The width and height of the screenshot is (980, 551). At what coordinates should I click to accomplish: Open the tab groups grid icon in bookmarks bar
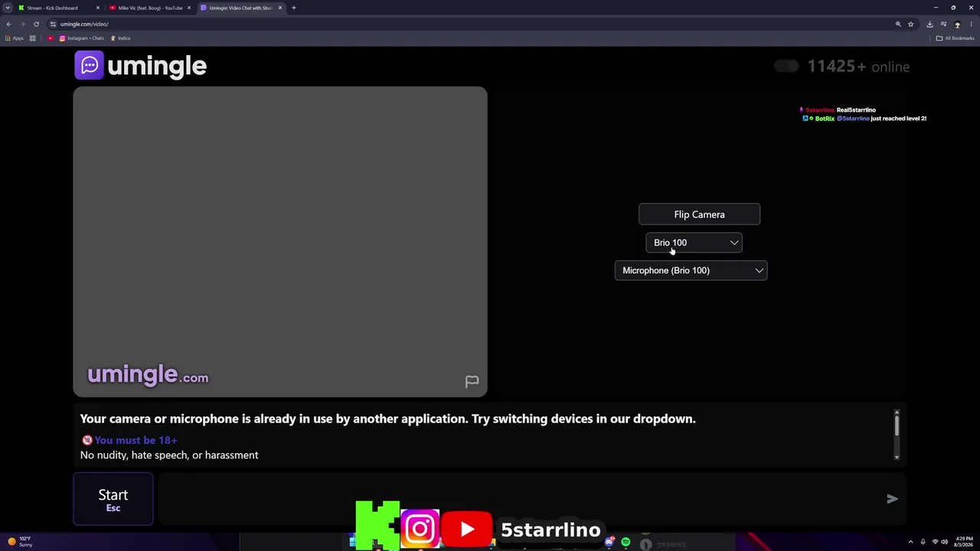[x=32, y=38]
